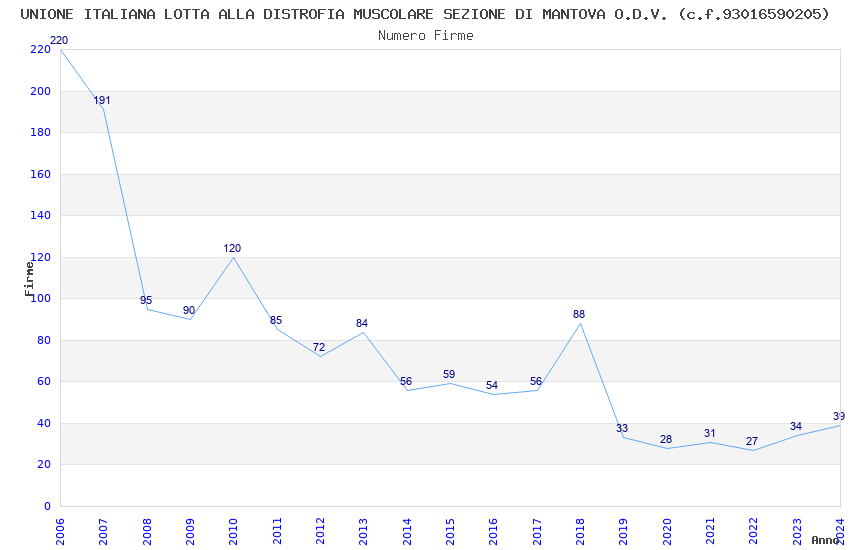Click the x-axis year label 2014
Viewport: 850px width, 550px height.
click(x=407, y=531)
